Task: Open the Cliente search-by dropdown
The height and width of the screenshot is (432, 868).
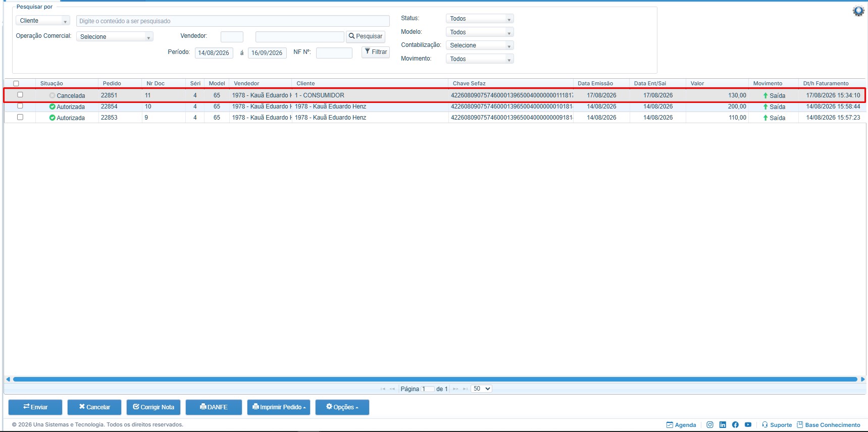Action: (x=43, y=21)
